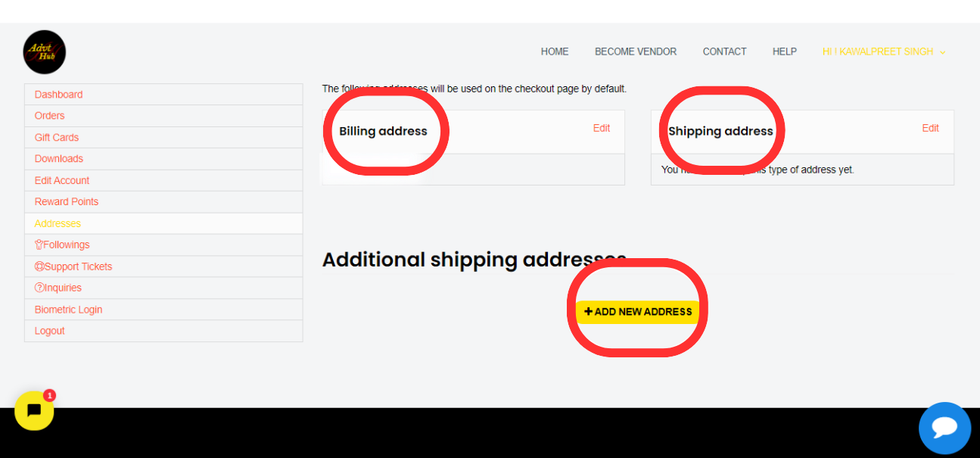
Task: Click the Inquiries question mark icon
Action: tap(39, 288)
